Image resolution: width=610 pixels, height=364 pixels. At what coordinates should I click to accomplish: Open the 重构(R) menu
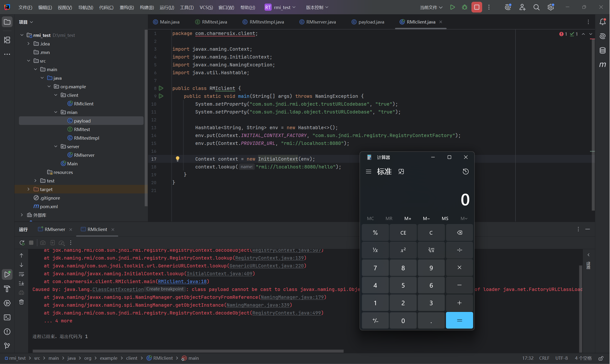coord(127,7)
